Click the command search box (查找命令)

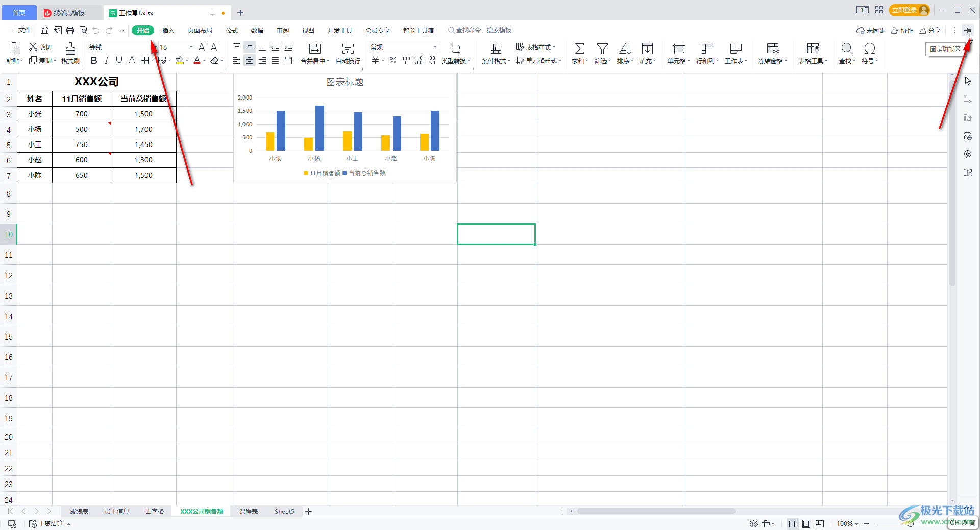(480, 30)
